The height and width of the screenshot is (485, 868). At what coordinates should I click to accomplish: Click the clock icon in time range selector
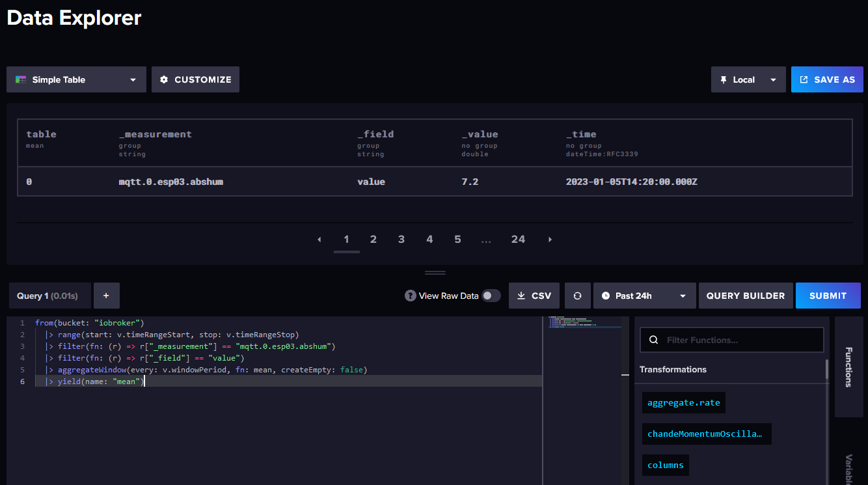point(606,296)
